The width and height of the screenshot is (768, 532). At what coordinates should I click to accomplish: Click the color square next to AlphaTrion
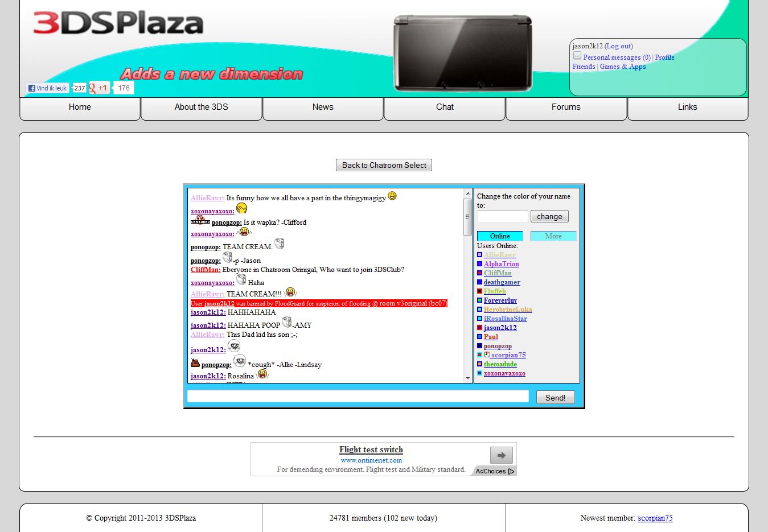tap(480, 264)
